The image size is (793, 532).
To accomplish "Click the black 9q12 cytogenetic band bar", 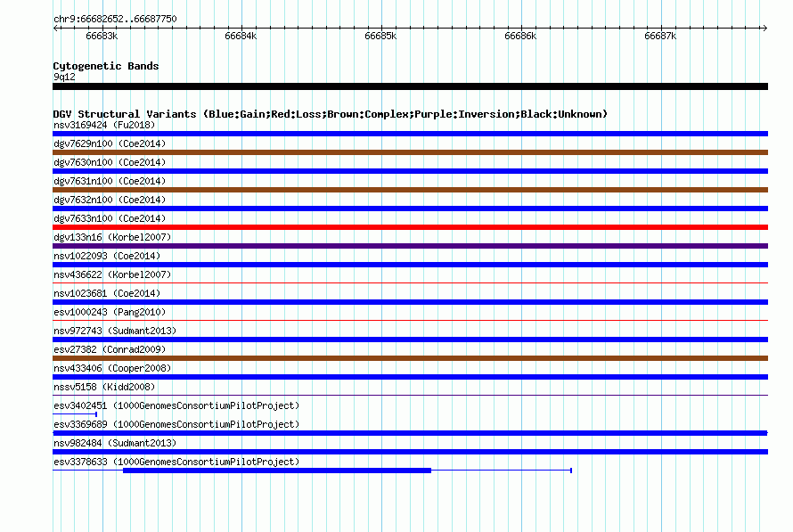I will point(410,86).
